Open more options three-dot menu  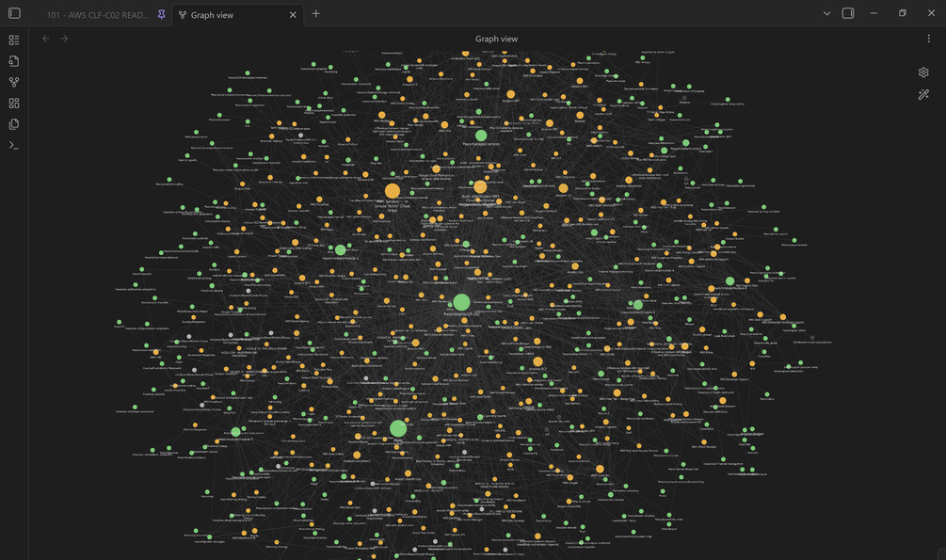[928, 39]
